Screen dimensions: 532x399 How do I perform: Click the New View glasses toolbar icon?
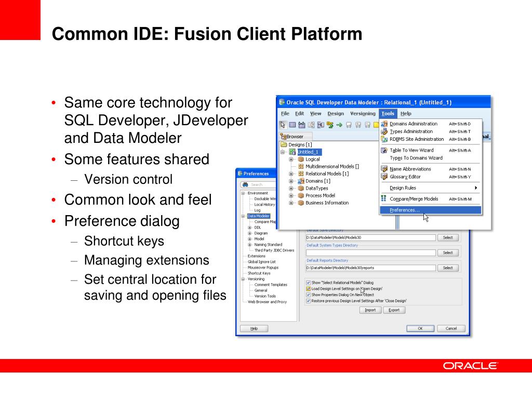coord(302,125)
